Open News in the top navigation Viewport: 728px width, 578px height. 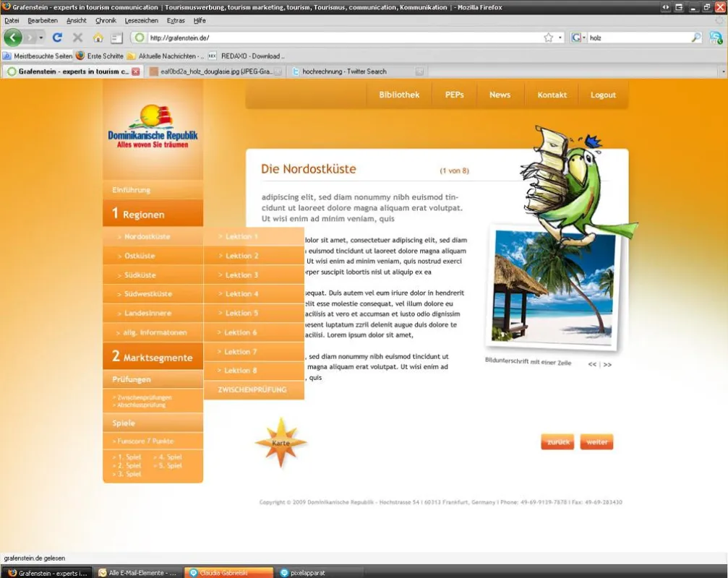[x=500, y=95]
